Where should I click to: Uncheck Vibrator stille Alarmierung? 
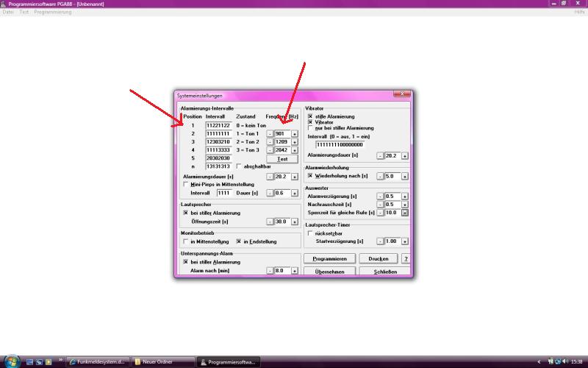(310, 116)
